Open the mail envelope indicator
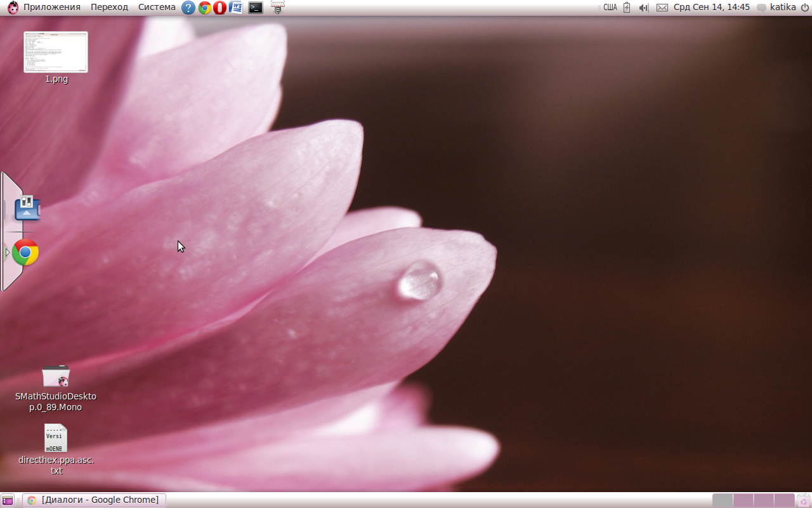Viewport: 812px width, 508px height. [x=662, y=8]
